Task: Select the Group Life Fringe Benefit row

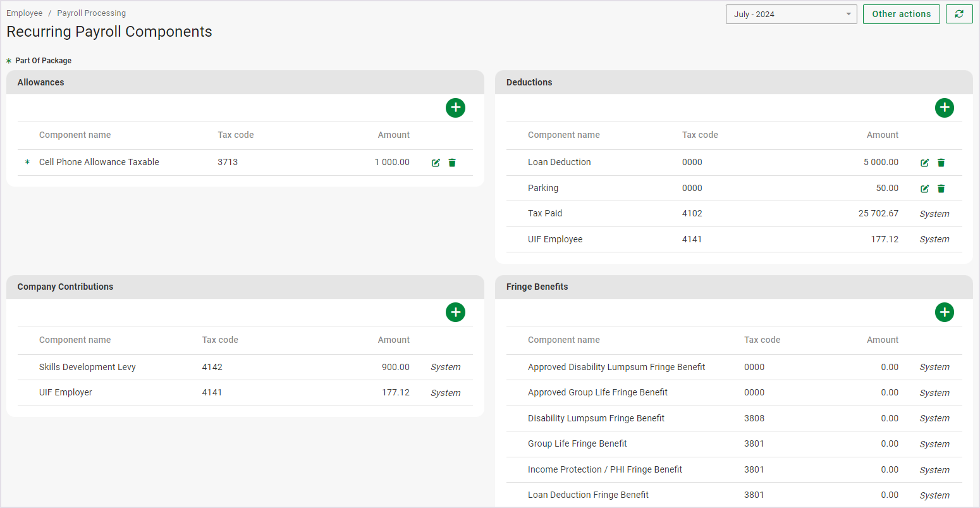Action: (x=577, y=443)
